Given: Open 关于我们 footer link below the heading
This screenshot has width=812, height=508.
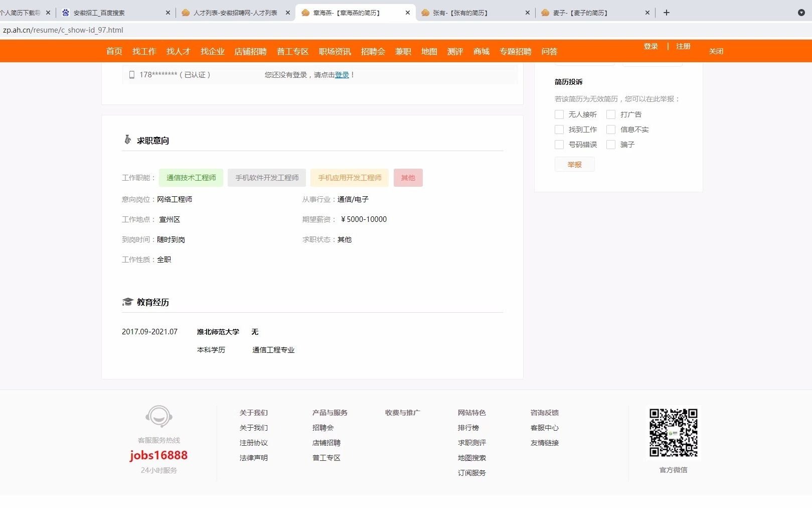Looking at the screenshot, I should tap(254, 428).
